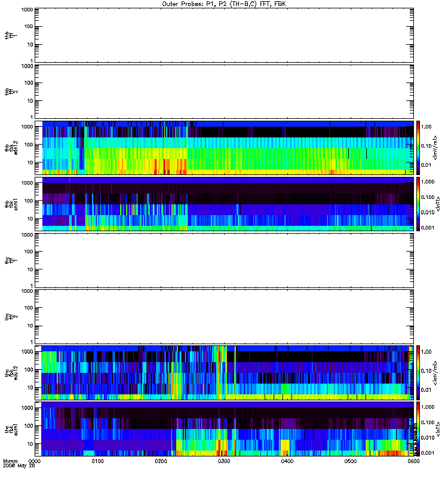Click the '<|mV/m|>' unit label beside thc edc12
Viewport: 448px width, 478px height.
pyautogui.click(x=435, y=373)
